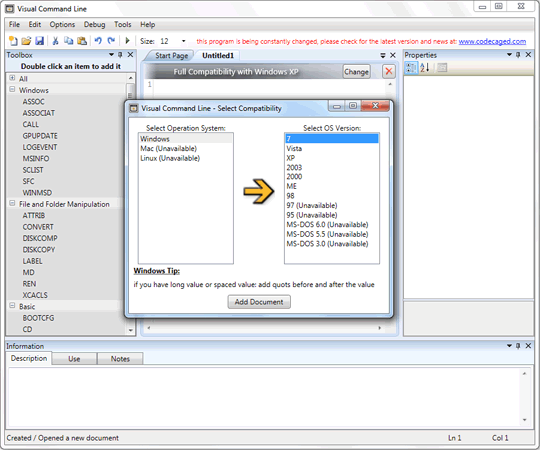
Task: Click the Paste clipboard toolbar icon
Action: click(x=82, y=41)
